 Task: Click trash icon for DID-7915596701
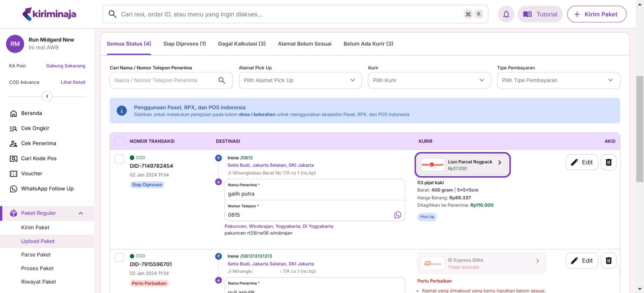pos(608,261)
